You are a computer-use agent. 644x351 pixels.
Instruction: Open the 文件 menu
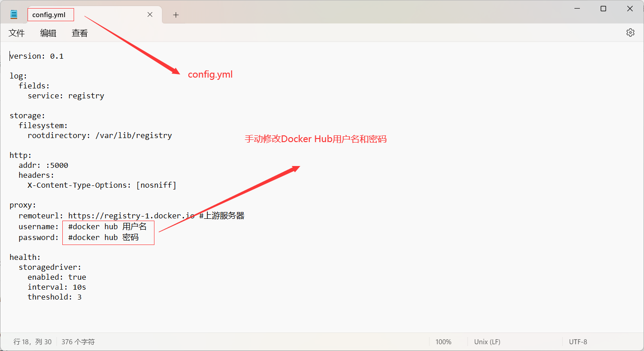(x=17, y=33)
